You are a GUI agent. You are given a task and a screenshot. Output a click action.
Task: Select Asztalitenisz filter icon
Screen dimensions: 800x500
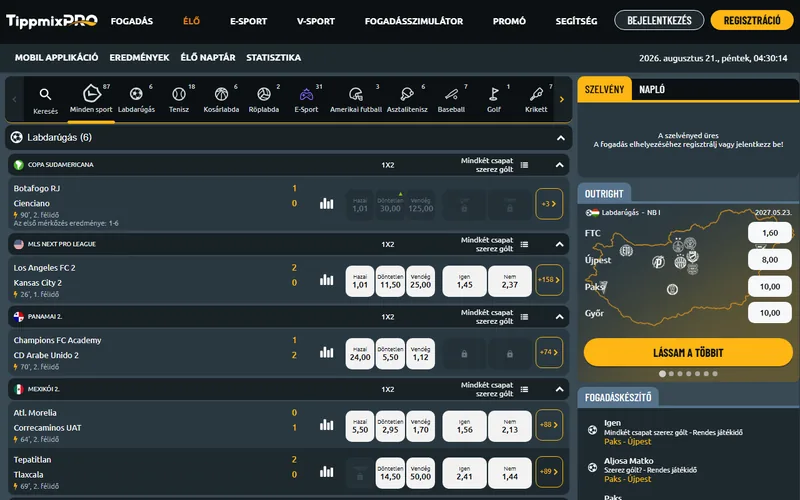point(407,94)
